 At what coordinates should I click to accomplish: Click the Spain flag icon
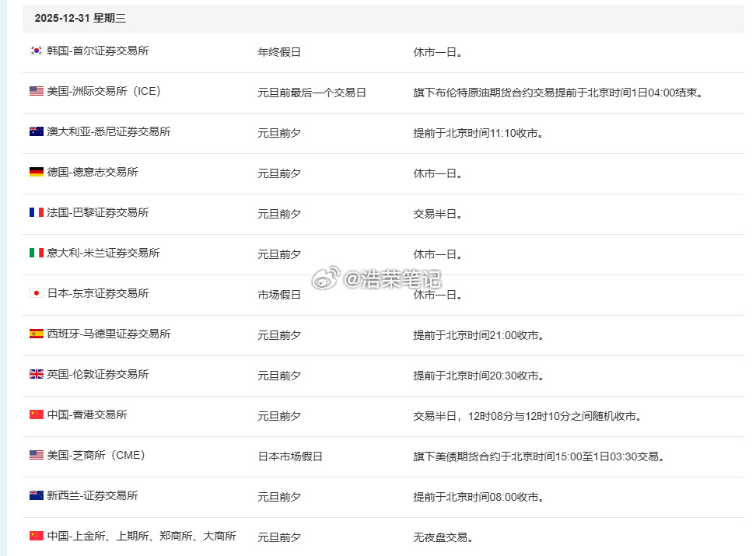click(x=36, y=335)
